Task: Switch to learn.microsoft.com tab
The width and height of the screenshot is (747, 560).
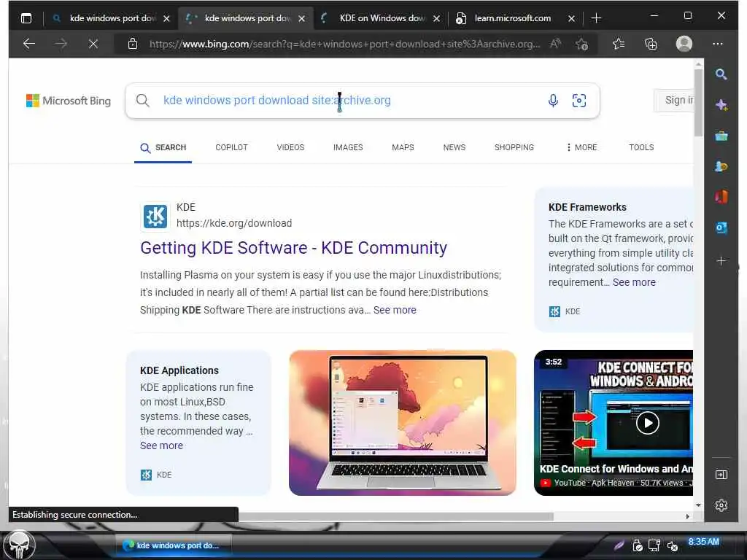Action: tap(512, 18)
